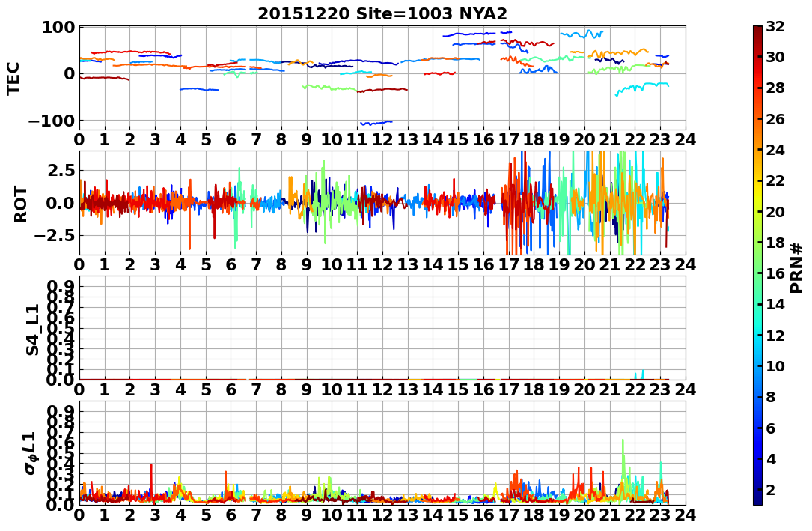This screenshot has height=531, width=812.
Task: Click colorbar tick label 18
Action: [775, 243]
